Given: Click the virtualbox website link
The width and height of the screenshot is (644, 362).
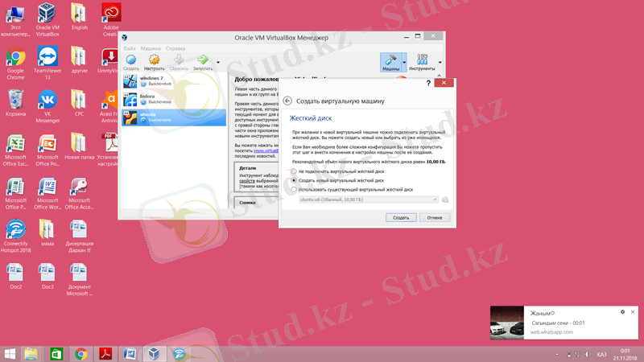Looking at the screenshot, I should (266, 150).
